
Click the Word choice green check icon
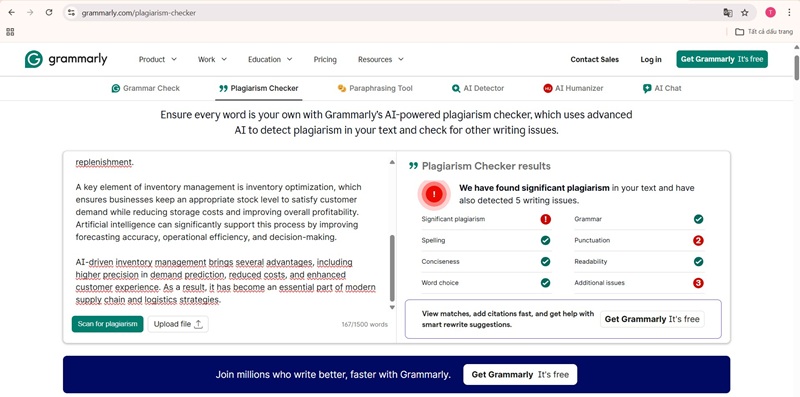click(545, 283)
